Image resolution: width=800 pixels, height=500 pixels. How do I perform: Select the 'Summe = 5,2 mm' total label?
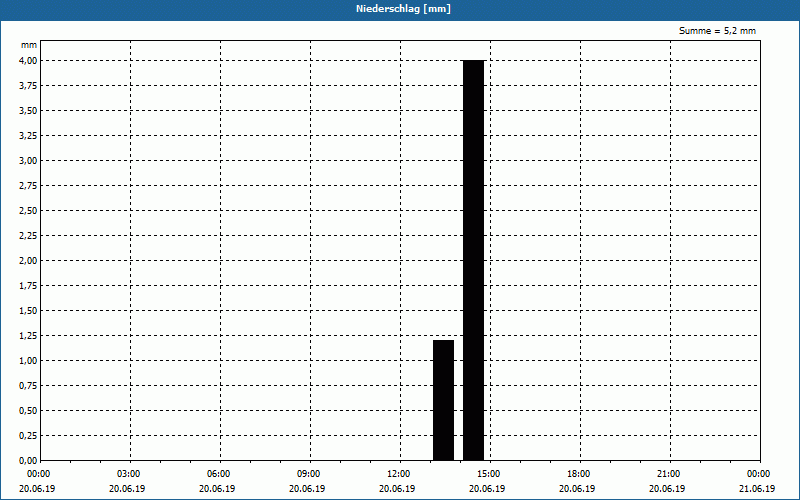(x=717, y=31)
